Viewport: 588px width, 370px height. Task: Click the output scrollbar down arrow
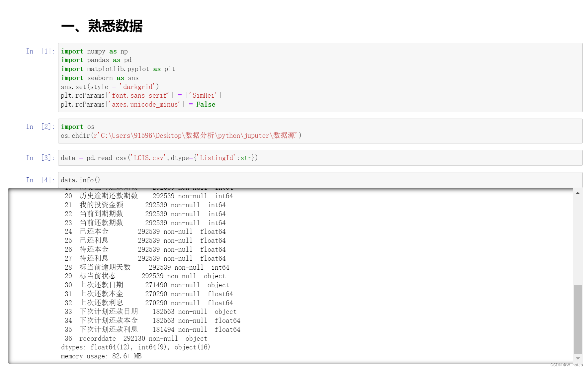(x=578, y=358)
